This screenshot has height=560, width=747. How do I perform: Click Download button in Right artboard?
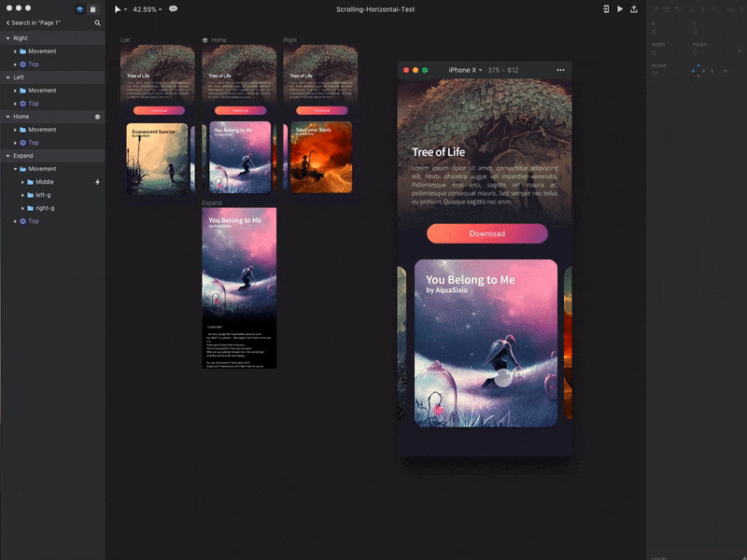(321, 110)
